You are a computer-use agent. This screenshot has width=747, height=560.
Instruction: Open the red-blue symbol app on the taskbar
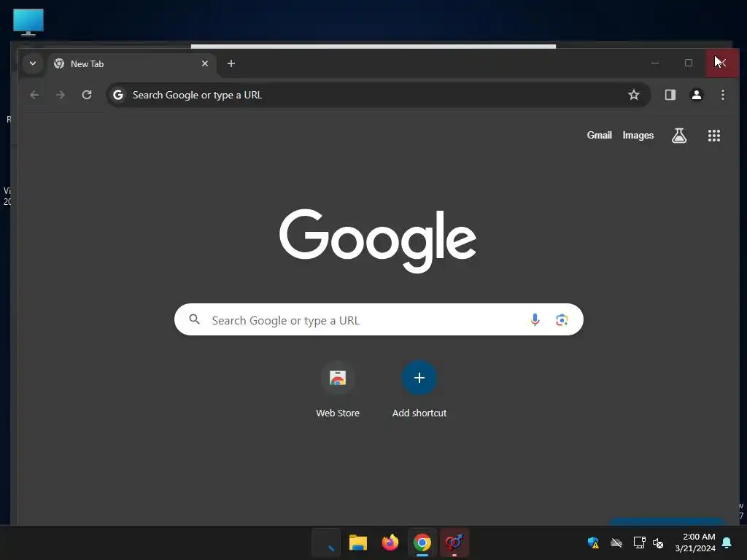(x=454, y=542)
